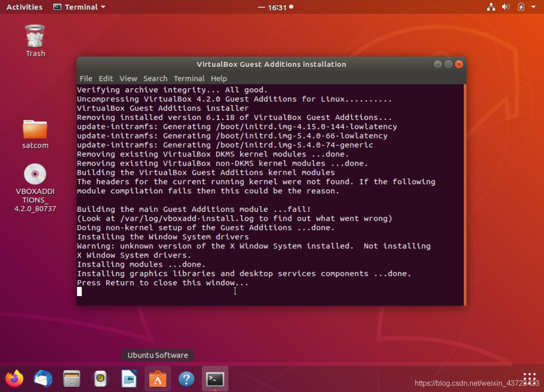
Task: Click the volume icon in top bar
Action: (506, 7)
